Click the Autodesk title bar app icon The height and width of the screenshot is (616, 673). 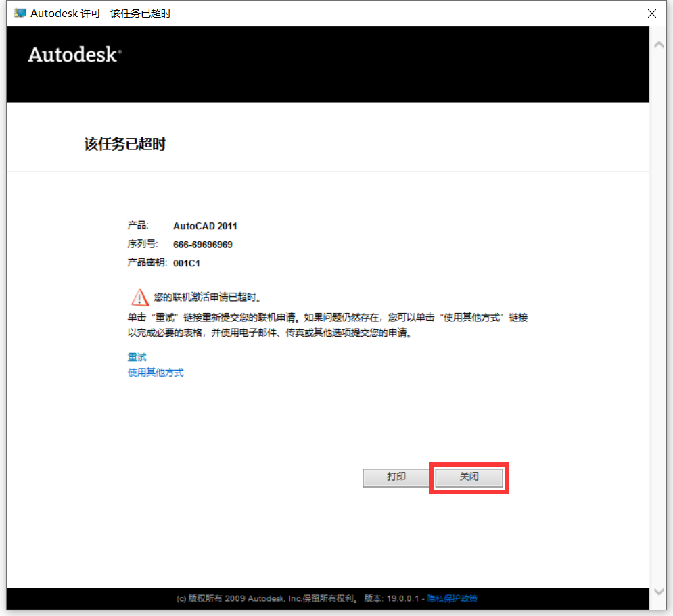20,14
